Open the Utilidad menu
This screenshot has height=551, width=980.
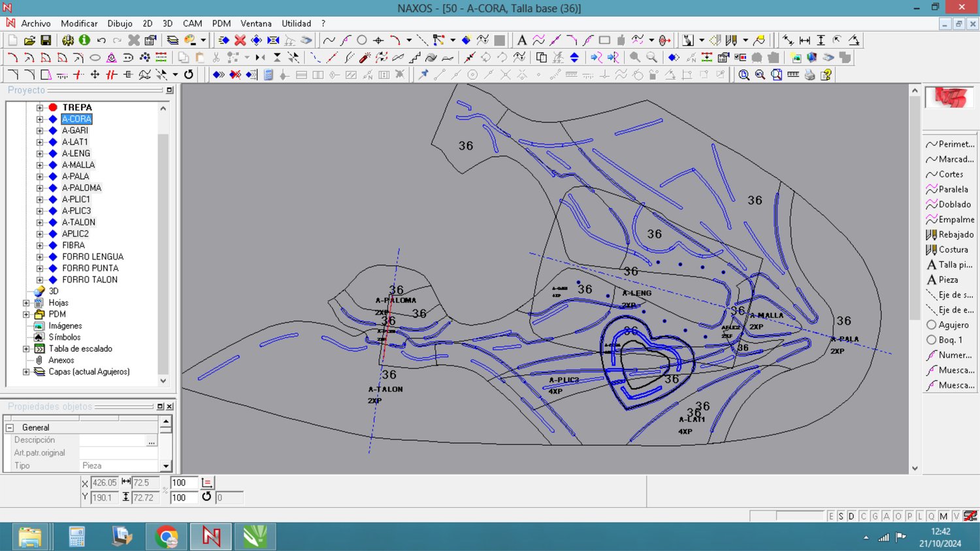(x=297, y=24)
